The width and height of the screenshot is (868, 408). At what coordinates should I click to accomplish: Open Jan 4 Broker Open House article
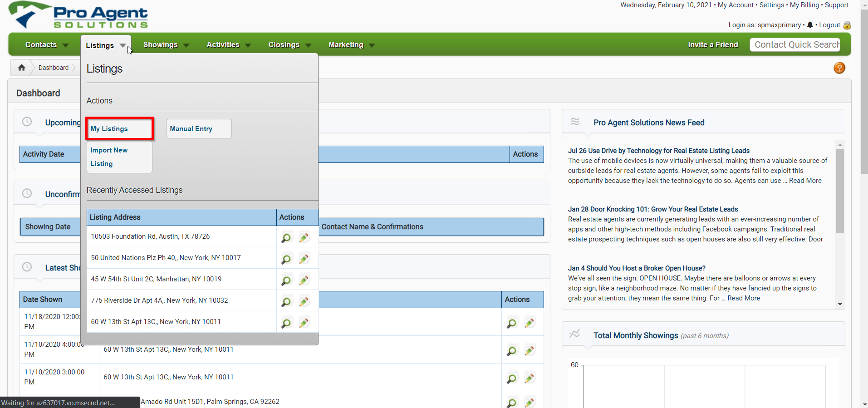[637, 268]
